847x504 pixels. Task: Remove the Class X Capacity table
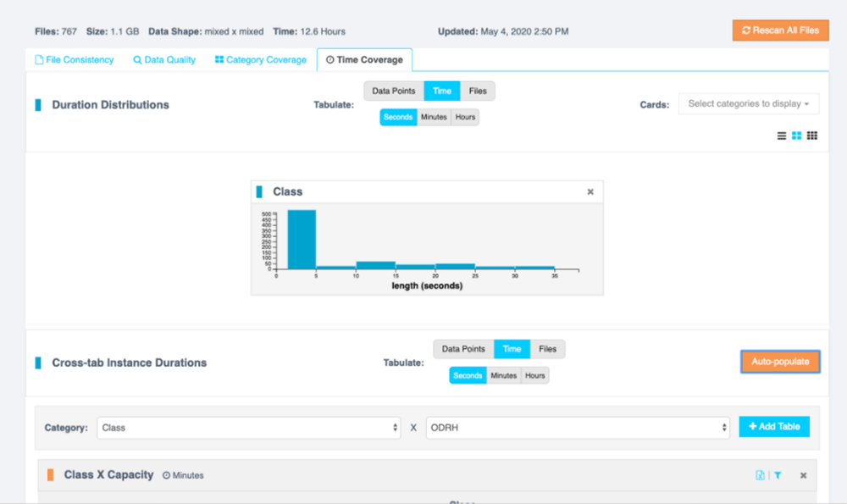[803, 475]
